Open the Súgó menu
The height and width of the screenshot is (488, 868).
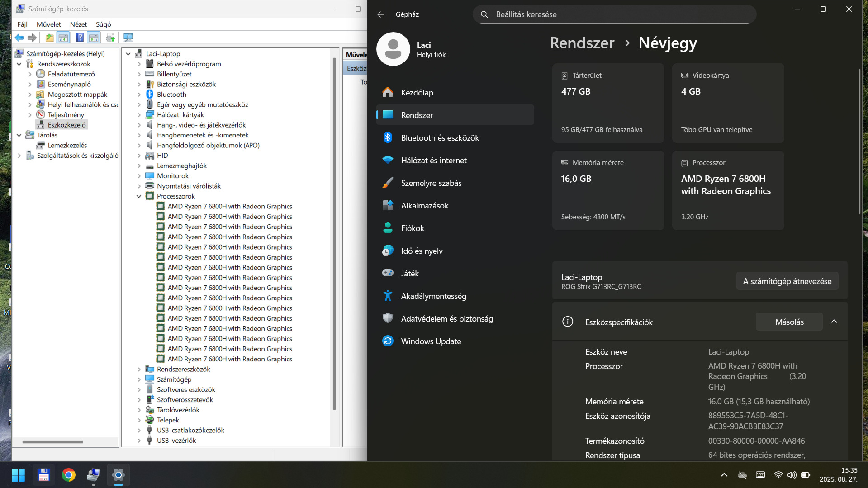click(x=104, y=24)
